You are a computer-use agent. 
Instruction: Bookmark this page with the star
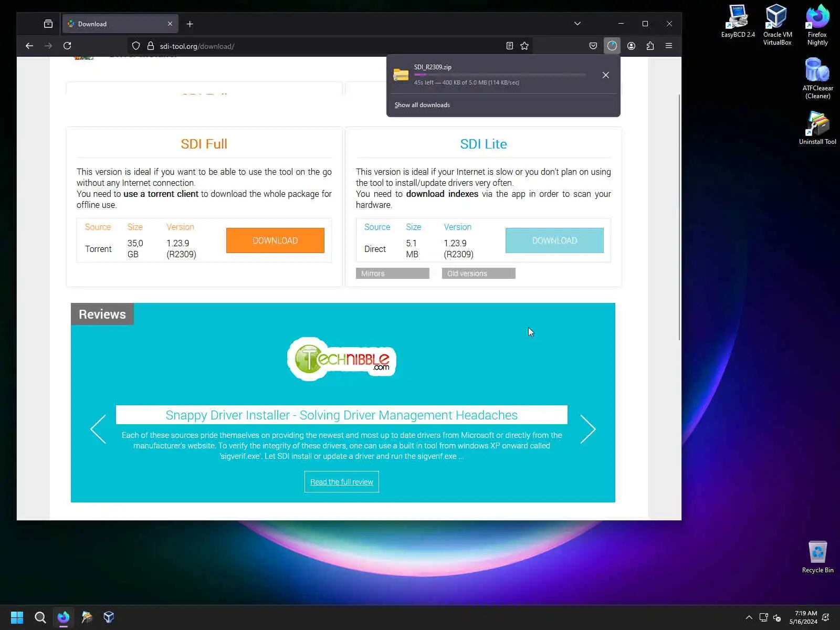(524, 46)
